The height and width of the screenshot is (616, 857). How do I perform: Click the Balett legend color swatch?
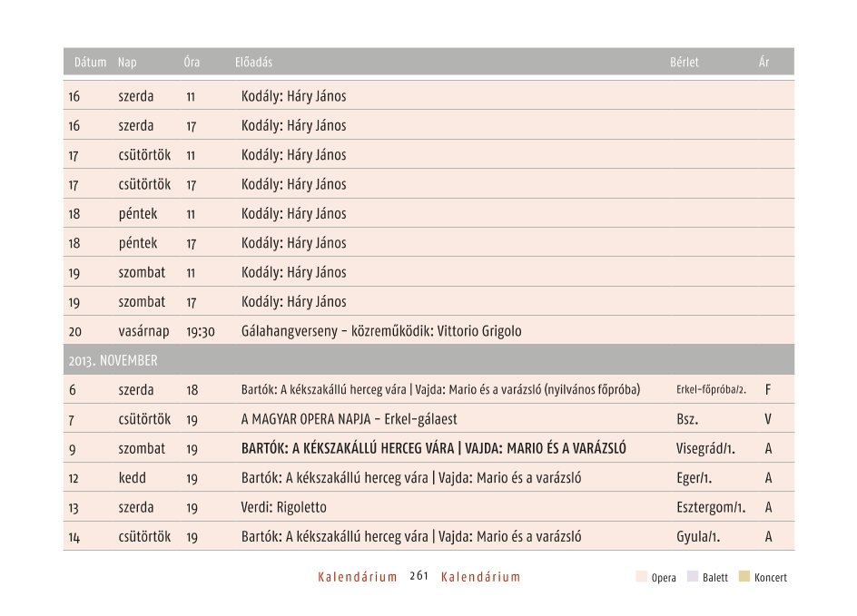click(693, 577)
